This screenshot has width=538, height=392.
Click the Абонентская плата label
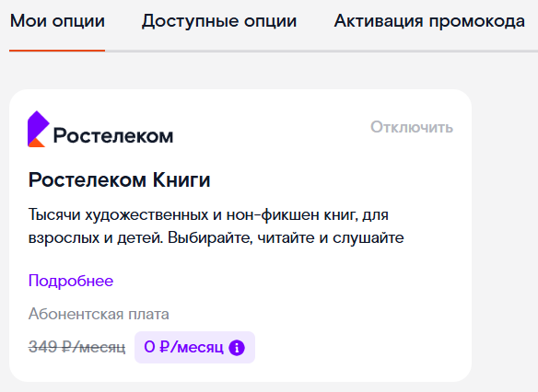pos(99,314)
